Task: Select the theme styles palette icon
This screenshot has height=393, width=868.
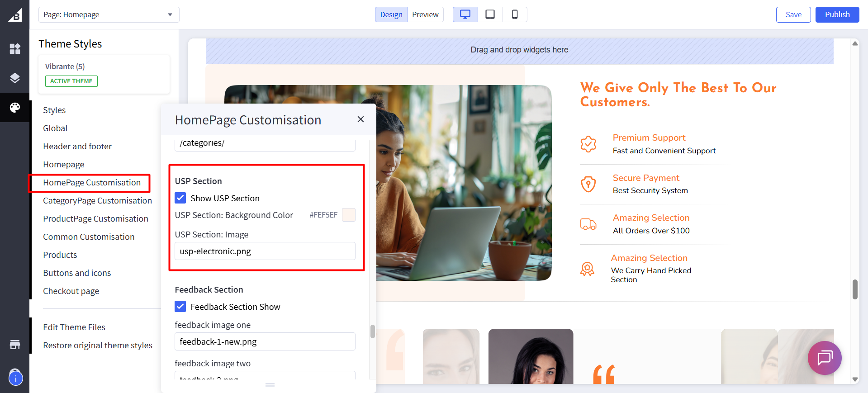Action: coord(15,107)
